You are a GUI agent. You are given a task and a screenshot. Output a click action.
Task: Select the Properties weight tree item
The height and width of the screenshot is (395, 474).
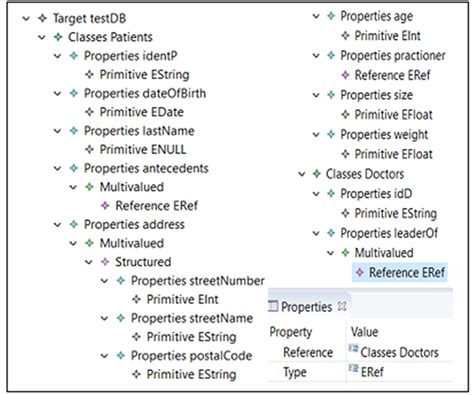point(384,135)
